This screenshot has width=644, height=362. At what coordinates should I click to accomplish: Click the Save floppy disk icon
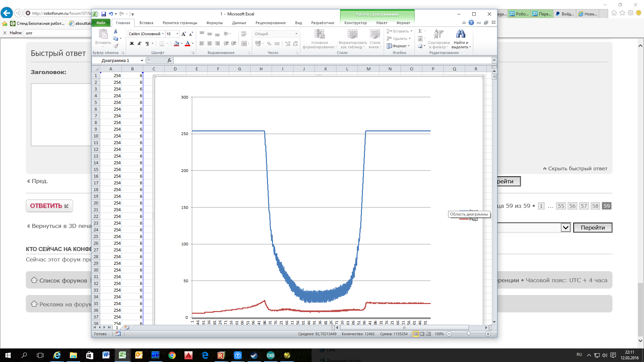pyautogui.click(x=104, y=14)
